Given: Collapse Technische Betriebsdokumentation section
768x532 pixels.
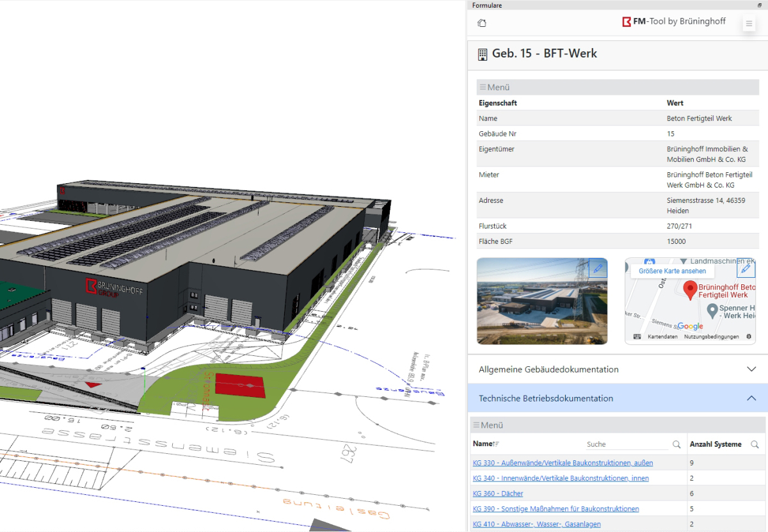Looking at the screenshot, I should coord(618,398).
